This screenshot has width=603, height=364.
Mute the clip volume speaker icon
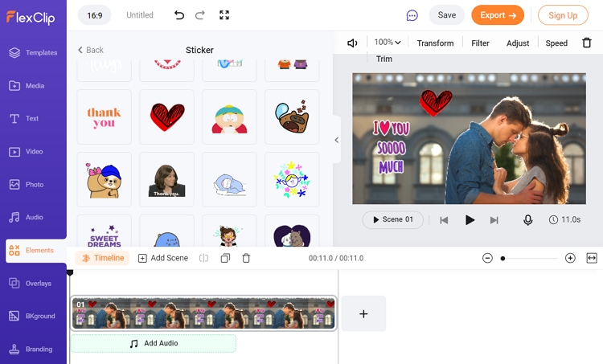[x=352, y=43]
